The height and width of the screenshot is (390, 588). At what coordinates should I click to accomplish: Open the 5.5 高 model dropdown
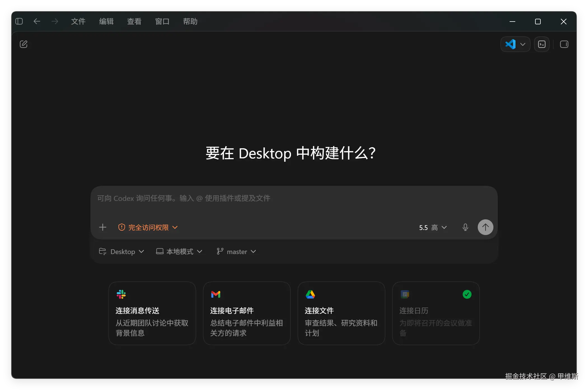433,227
